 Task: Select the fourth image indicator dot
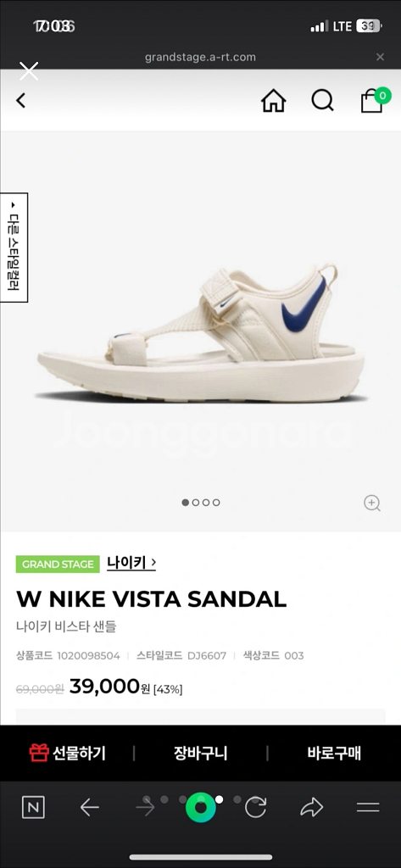(216, 503)
